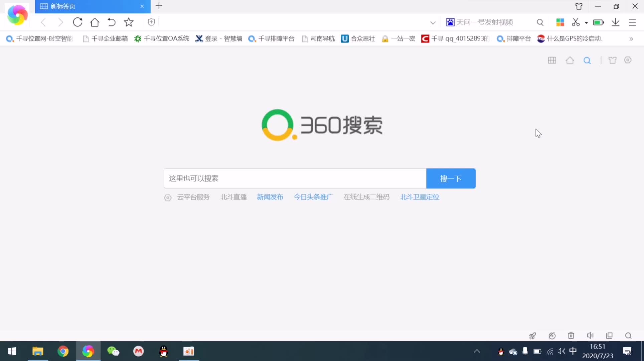
Task: Open bookmark 一站一密
Action: tap(398, 39)
